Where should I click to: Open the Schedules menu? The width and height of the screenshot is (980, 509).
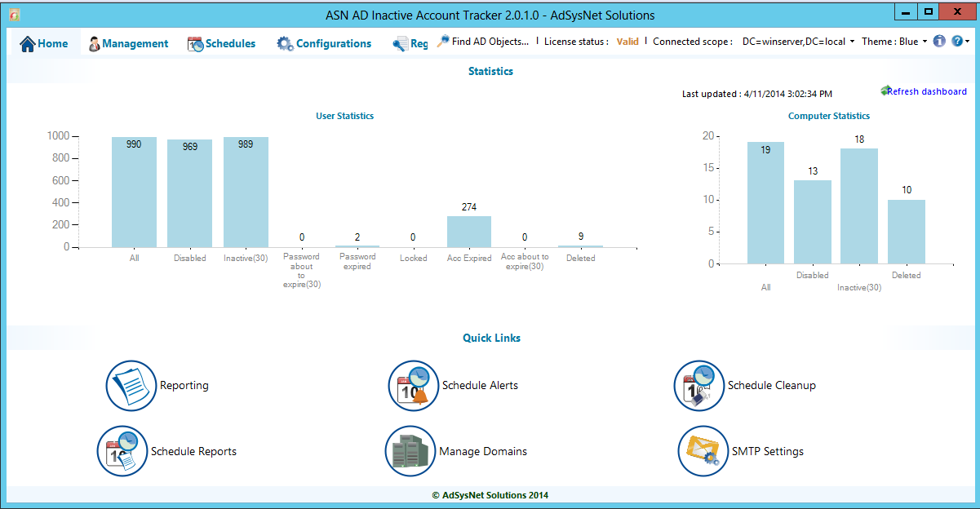pyautogui.click(x=221, y=43)
